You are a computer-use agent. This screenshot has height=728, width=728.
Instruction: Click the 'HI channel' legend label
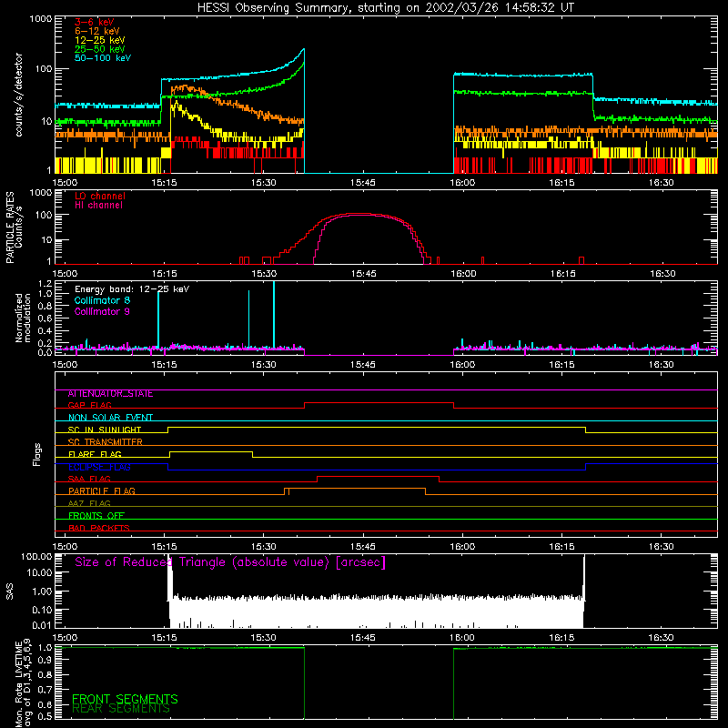98,206
